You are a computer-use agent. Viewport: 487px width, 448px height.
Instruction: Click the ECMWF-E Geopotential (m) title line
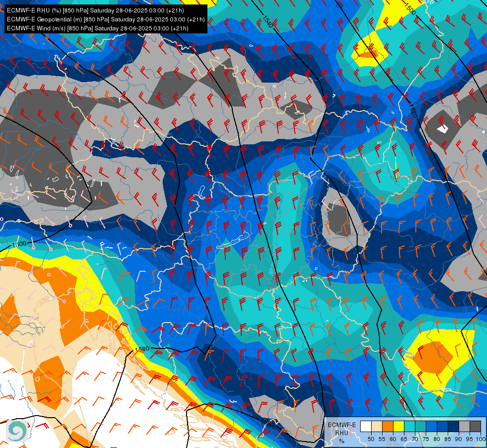click(x=105, y=19)
